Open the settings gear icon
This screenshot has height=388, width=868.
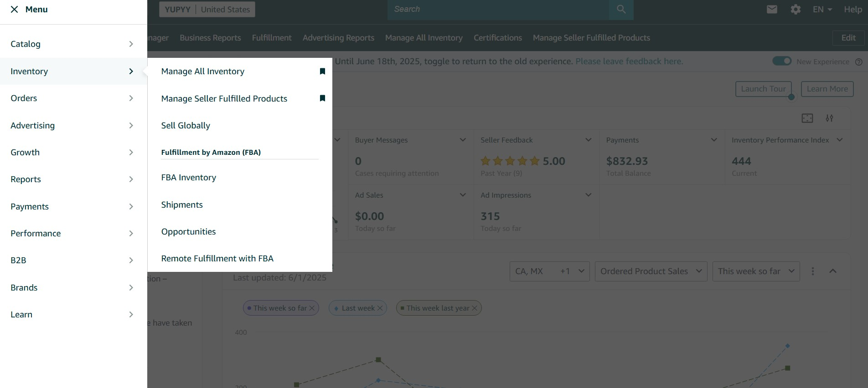pyautogui.click(x=796, y=9)
